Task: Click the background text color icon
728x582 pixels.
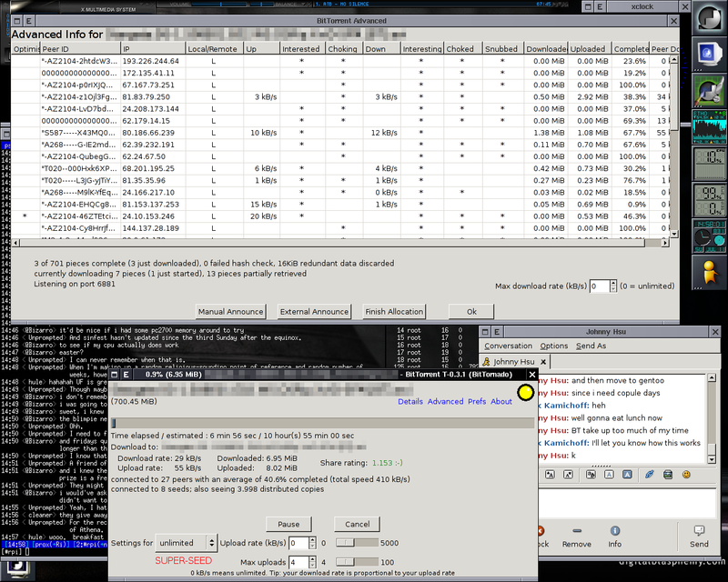Action: click(627, 475)
